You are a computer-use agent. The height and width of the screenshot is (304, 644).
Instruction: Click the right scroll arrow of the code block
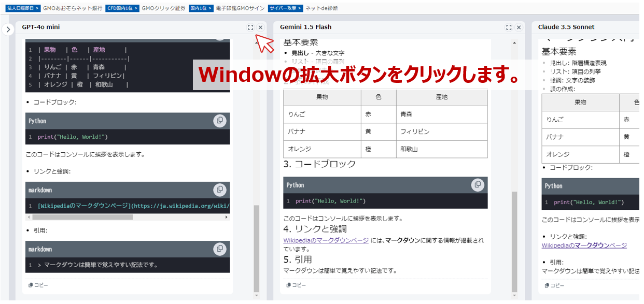[x=227, y=218]
